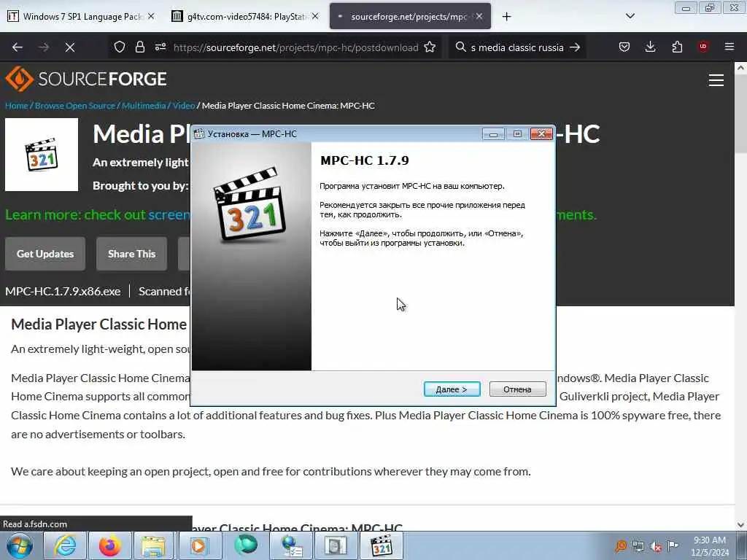Minimize the Установка MPC-HC installer window

coord(493,134)
